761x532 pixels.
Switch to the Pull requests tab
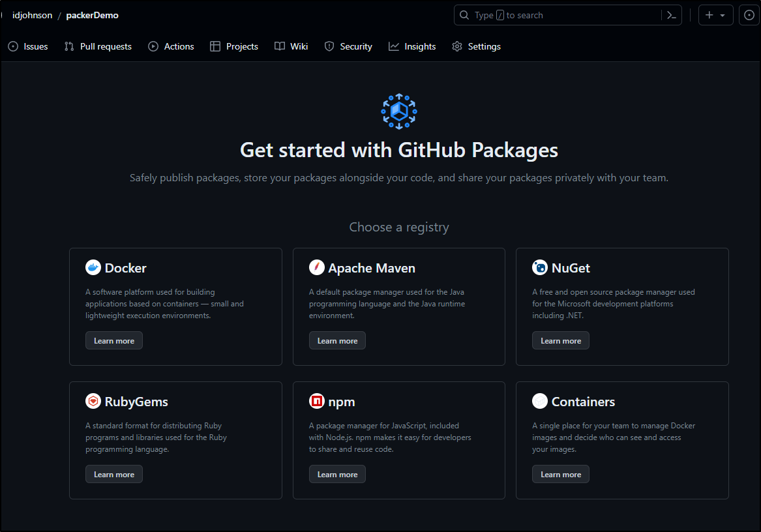pyautogui.click(x=98, y=46)
